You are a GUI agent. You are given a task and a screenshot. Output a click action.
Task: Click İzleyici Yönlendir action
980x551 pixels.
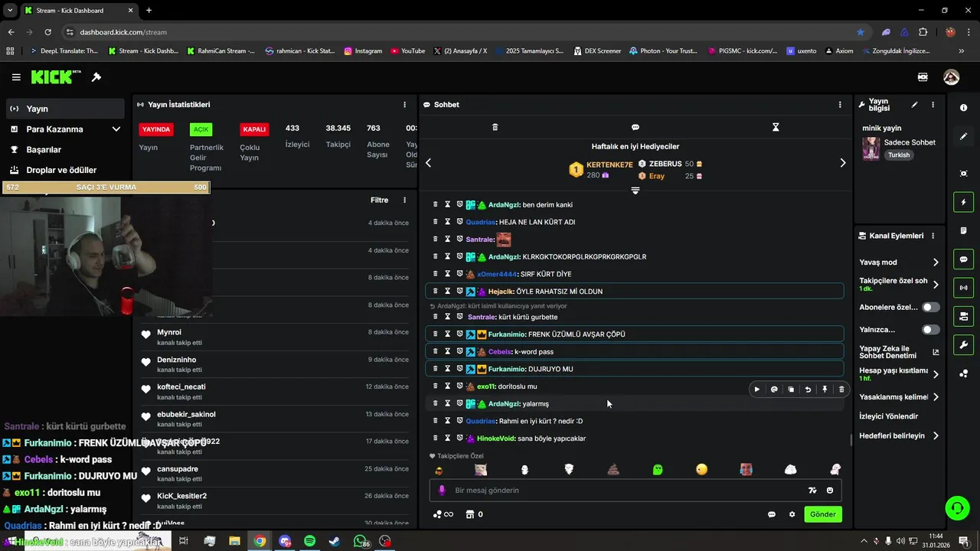tap(889, 416)
